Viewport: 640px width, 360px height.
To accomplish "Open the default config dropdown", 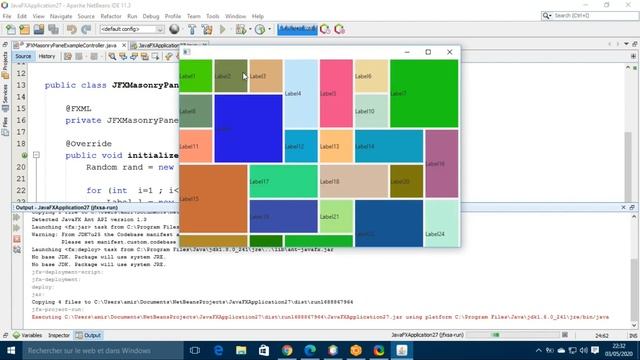I will coord(131,29).
